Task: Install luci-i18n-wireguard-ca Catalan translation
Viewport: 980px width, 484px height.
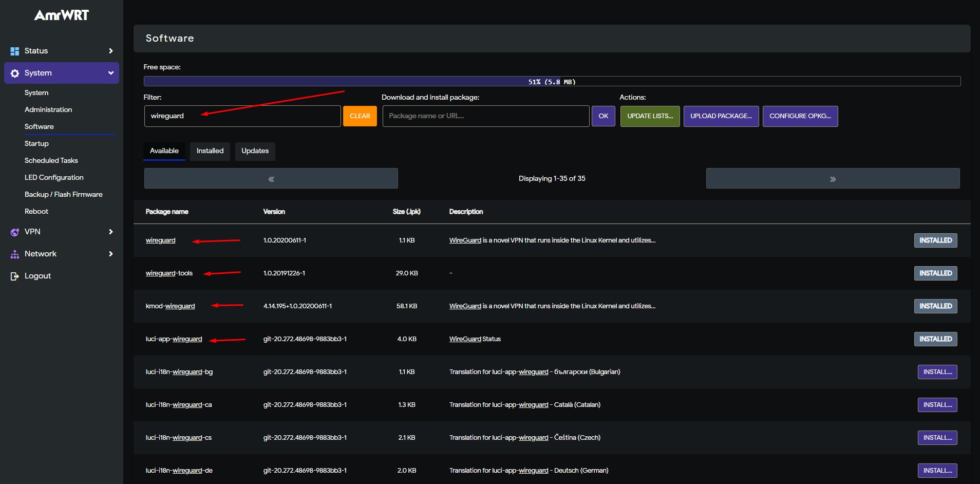Action: [937, 405]
